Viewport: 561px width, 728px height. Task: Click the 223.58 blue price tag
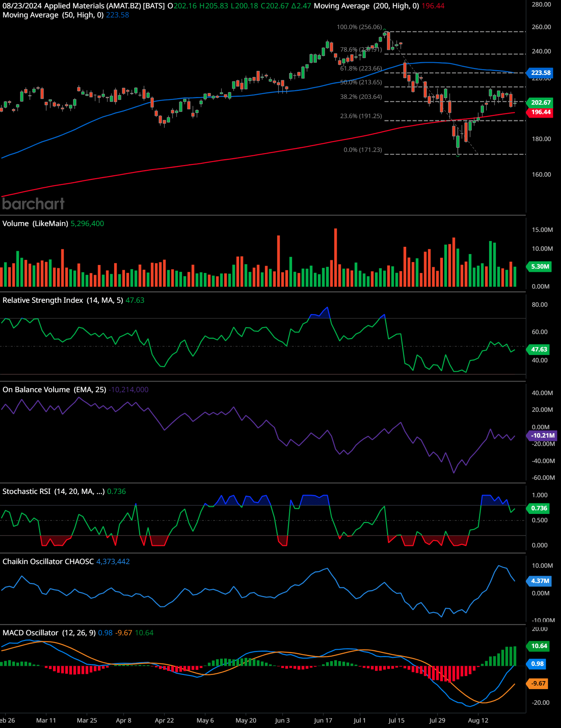click(x=540, y=73)
